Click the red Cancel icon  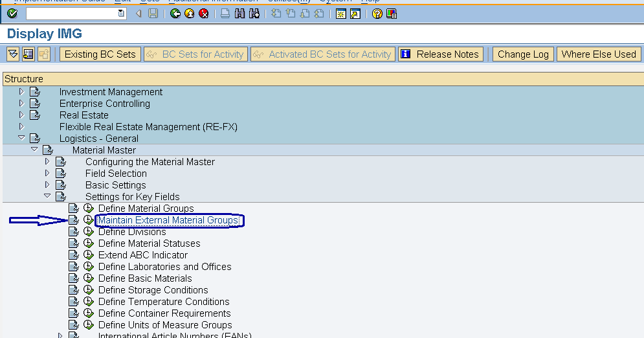[x=204, y=14]
